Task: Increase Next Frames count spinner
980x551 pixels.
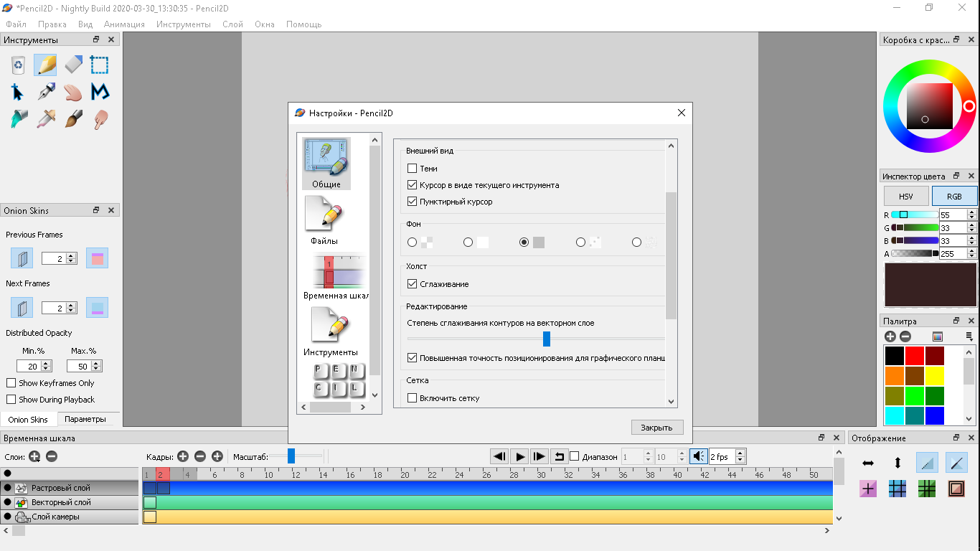Action: 71,305
